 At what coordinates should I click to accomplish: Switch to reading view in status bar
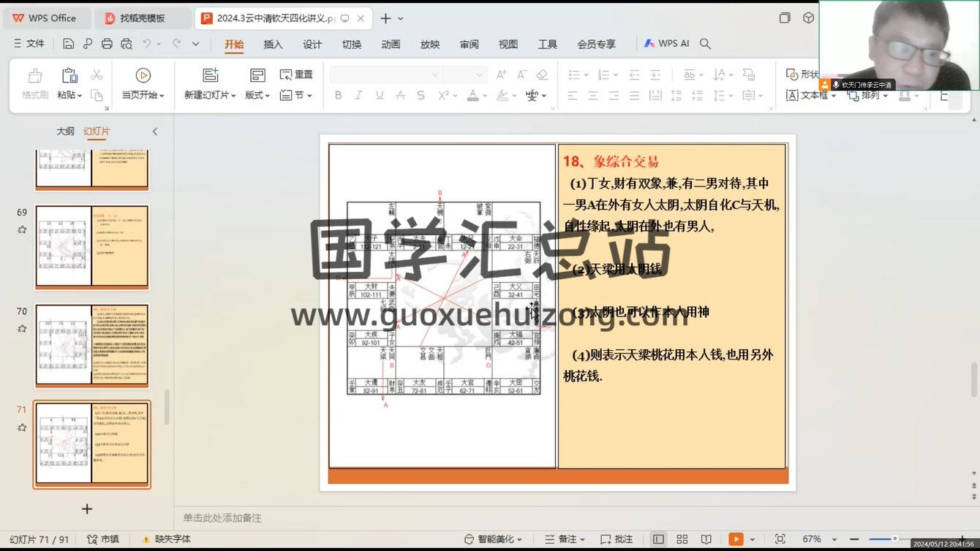706,539
